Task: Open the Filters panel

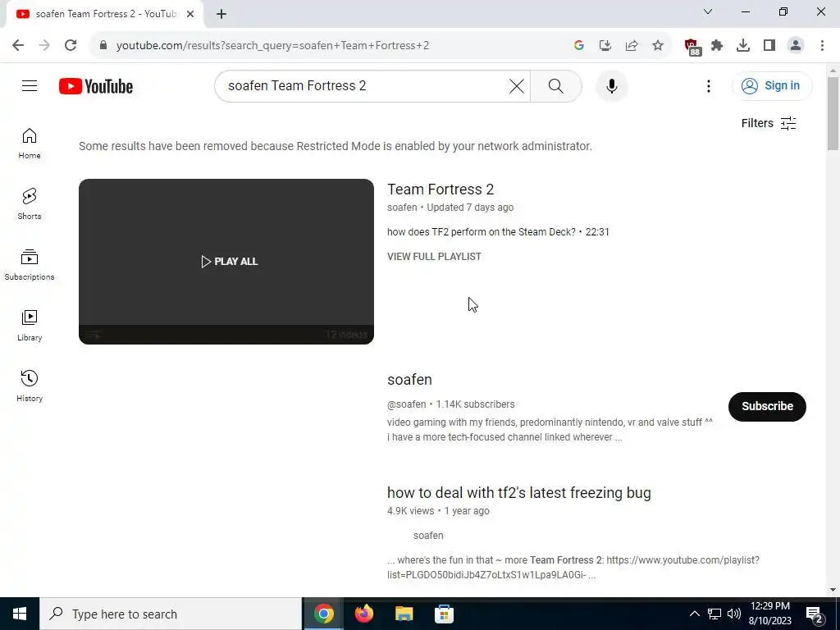Action: 769,123
